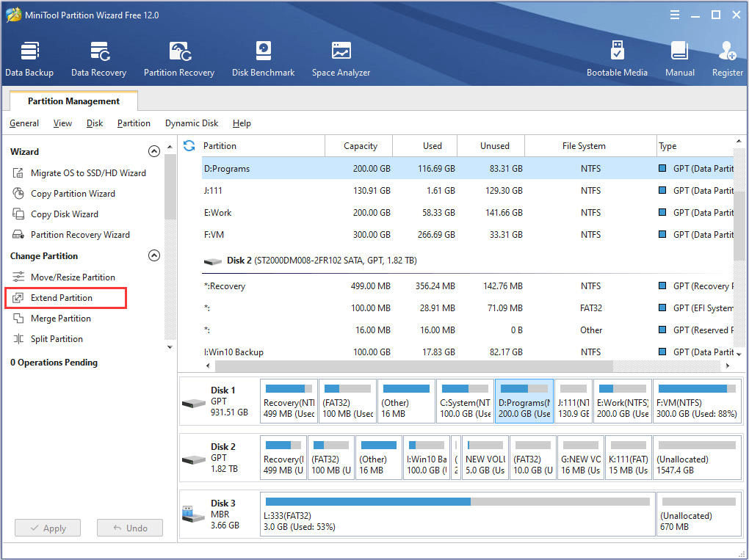Open the General menu
The width and height of the screenshot is (749, 560).
[24, 123]
